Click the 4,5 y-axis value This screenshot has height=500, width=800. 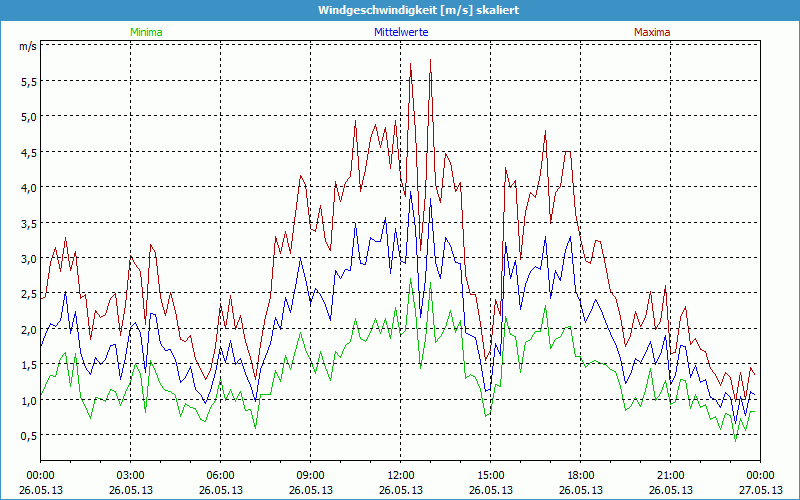coord(28,152)
